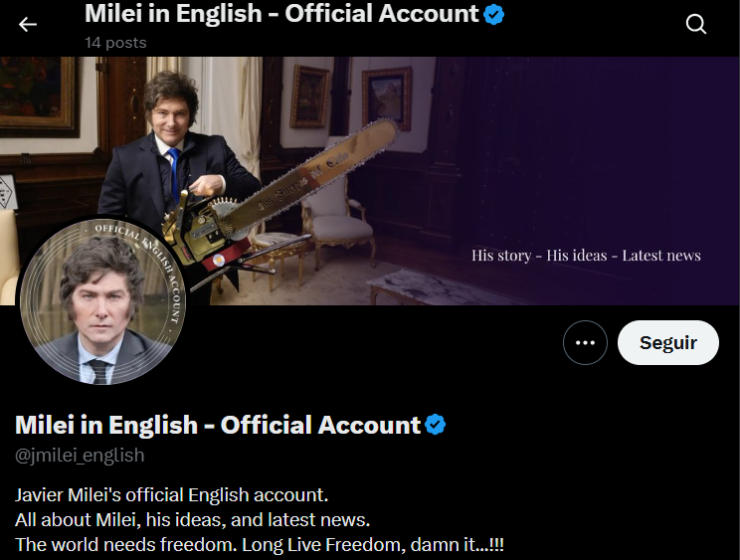Click the "14 posts" count
The image size is (740, 560).
pos(115,43)
